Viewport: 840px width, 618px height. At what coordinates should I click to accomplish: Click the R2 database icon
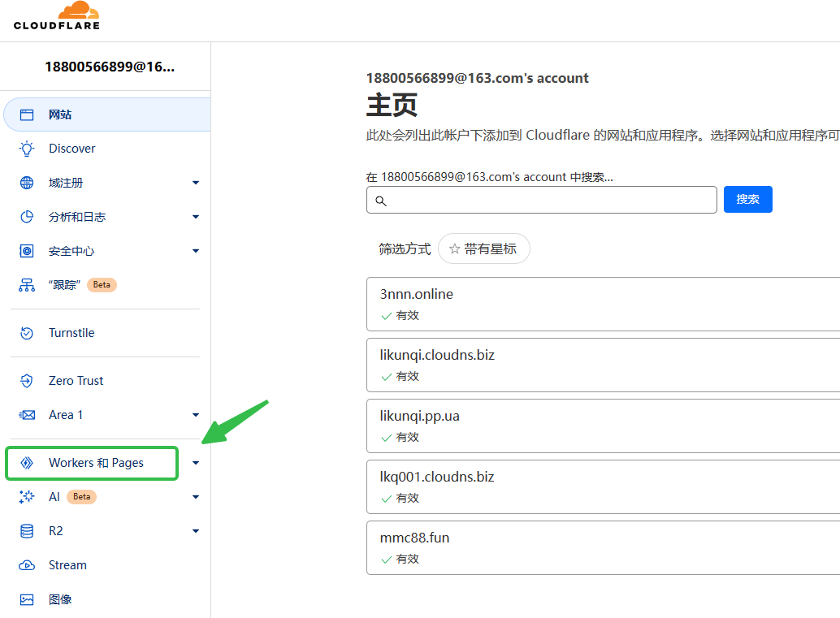(x=27, y=531)
